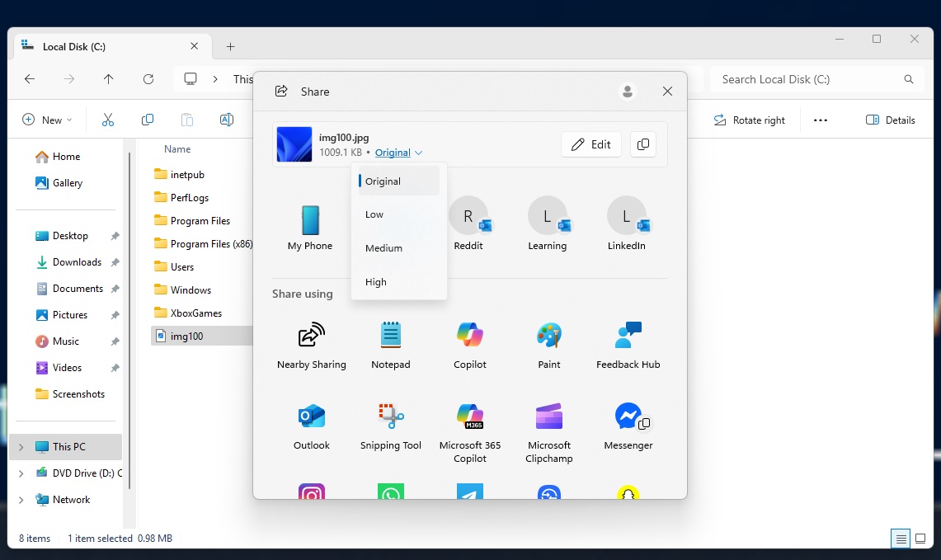Share via Feedback Hub
The width and height of the screenshot is (941, 560).
pyautogui.click(x=628, y=346)
